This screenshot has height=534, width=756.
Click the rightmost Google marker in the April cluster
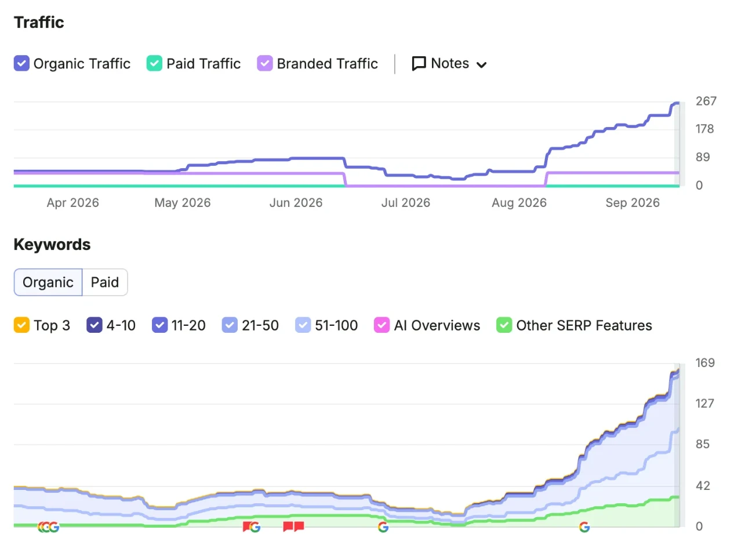54,526
